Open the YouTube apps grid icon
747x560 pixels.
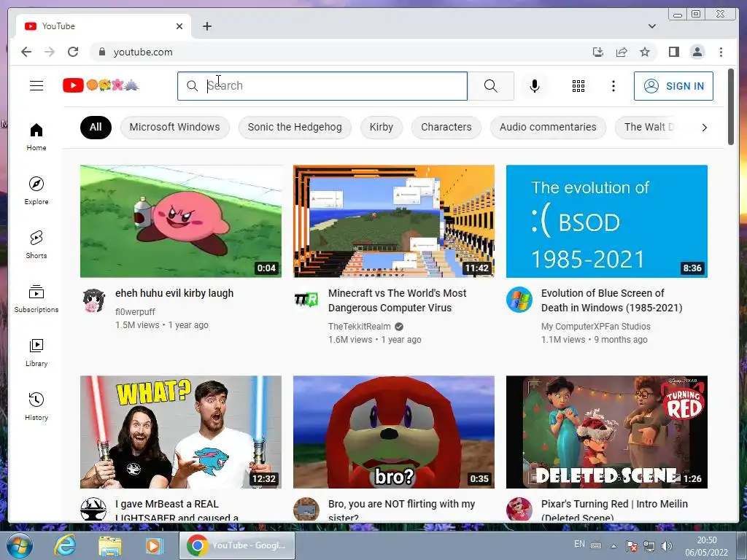[x=578, y=86]
